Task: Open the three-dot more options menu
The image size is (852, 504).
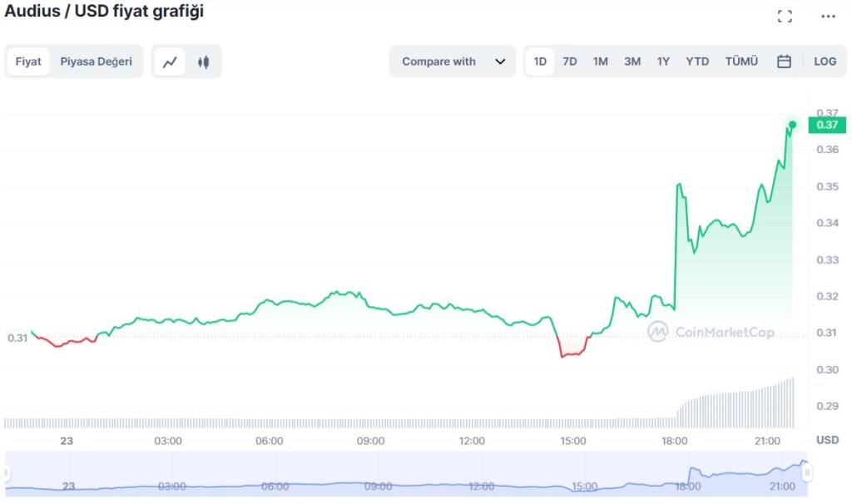Action: (828, 17)
